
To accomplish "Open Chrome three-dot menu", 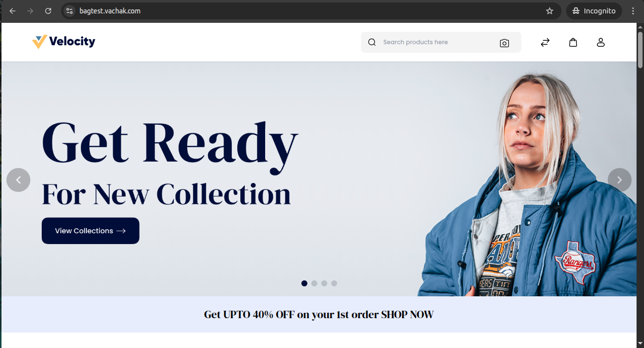I will pos(633,11).
